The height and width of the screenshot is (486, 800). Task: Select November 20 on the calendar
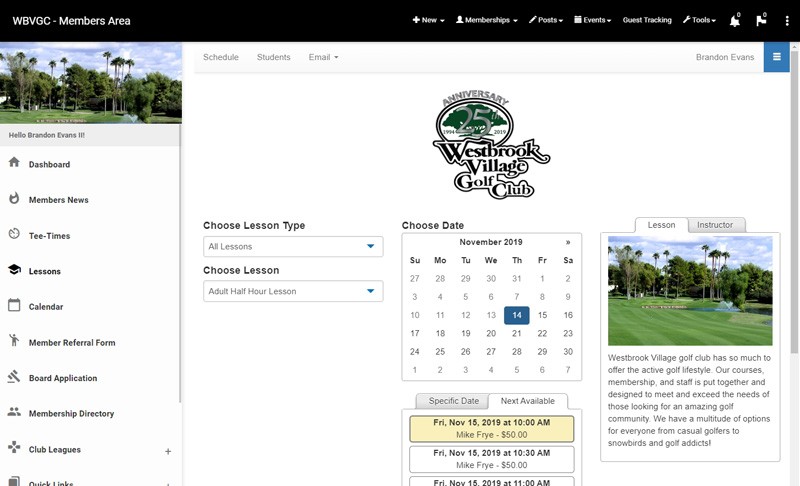click(x=491, y=333)
